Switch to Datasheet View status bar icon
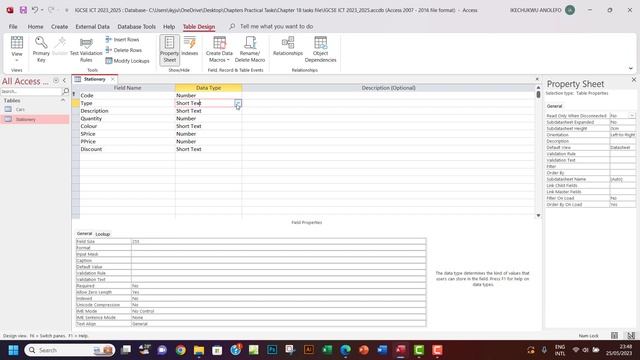This screenshot has height=360, width=640. tap(614, 336)
